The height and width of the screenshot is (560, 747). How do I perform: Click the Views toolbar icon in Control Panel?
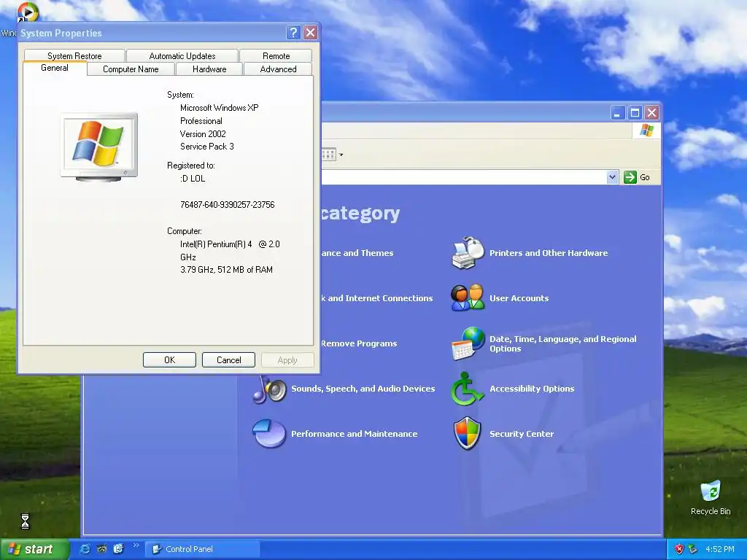[329, 155]
